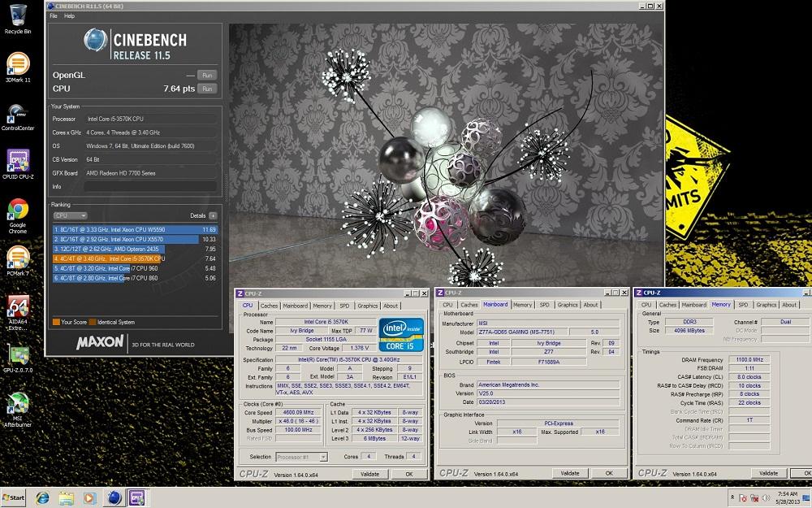
Task: Switch to Caches tab in first CPU-Z window
Action: point(269,306)
